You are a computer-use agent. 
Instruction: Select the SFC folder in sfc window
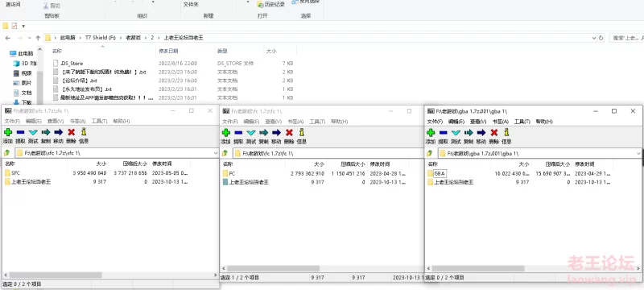[x=12, y=173]
